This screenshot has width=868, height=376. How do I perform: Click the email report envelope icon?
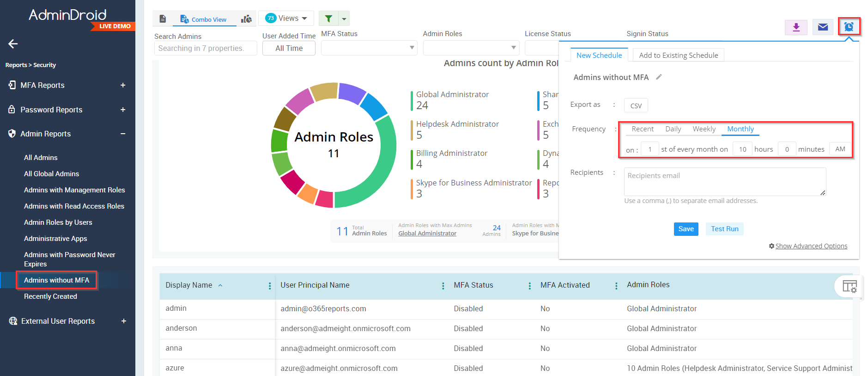click(823, 27)
